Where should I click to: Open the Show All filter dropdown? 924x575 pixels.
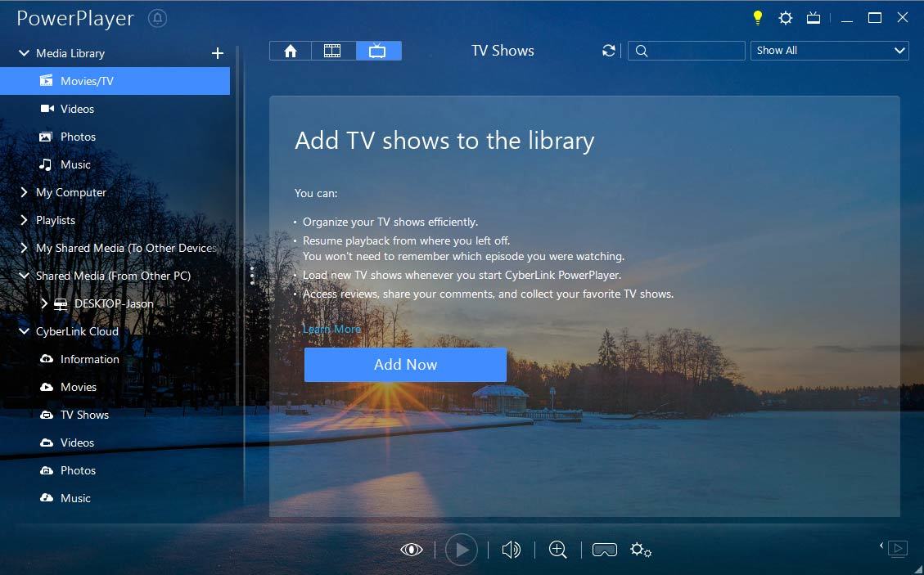coord(830,51)
